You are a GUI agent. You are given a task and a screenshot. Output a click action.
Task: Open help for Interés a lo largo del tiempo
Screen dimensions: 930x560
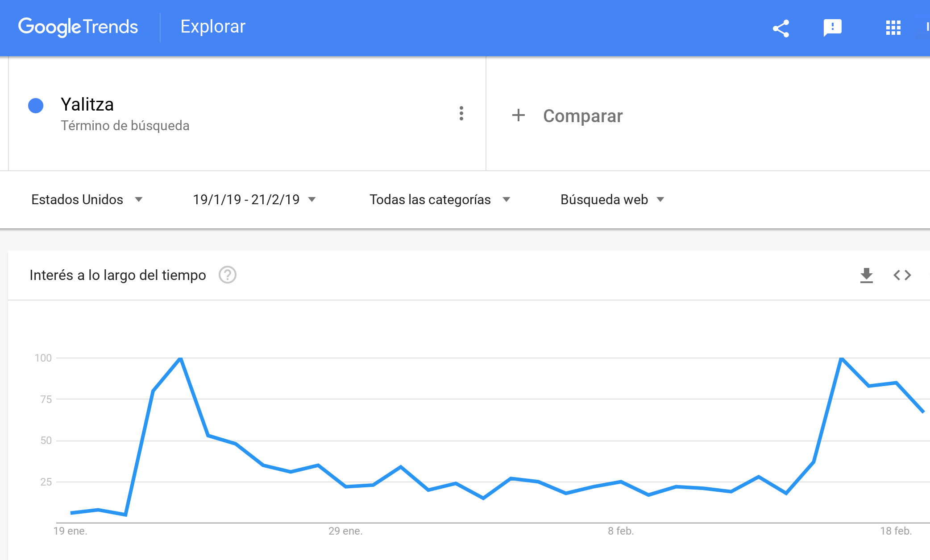pyautogui.click(x=227, y=275)
